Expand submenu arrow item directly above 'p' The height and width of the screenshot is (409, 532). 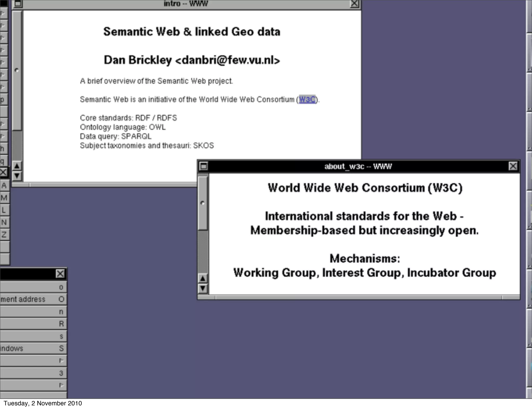4,87
